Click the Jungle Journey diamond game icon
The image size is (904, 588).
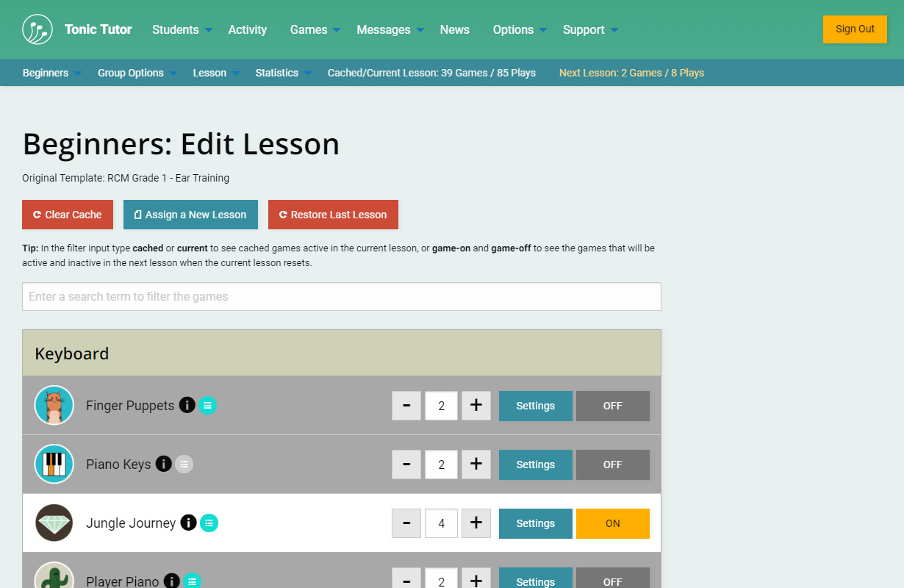click(54, 523)
